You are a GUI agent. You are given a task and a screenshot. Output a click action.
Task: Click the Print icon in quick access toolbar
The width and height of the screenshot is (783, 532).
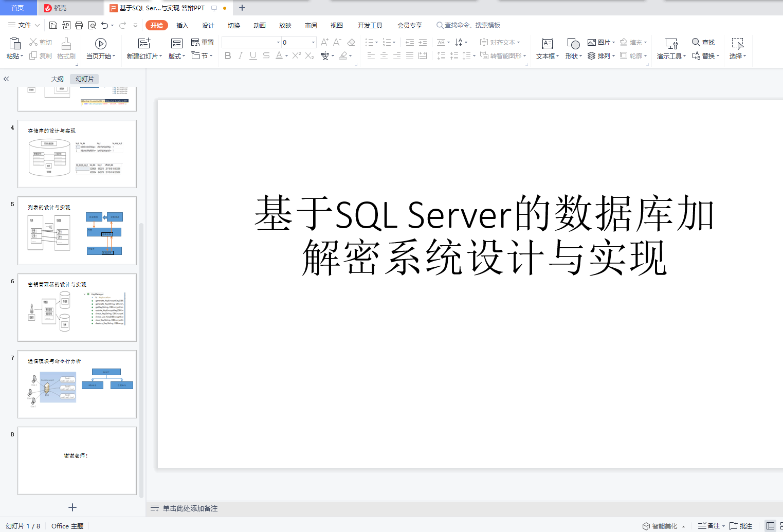pos(79,25)
